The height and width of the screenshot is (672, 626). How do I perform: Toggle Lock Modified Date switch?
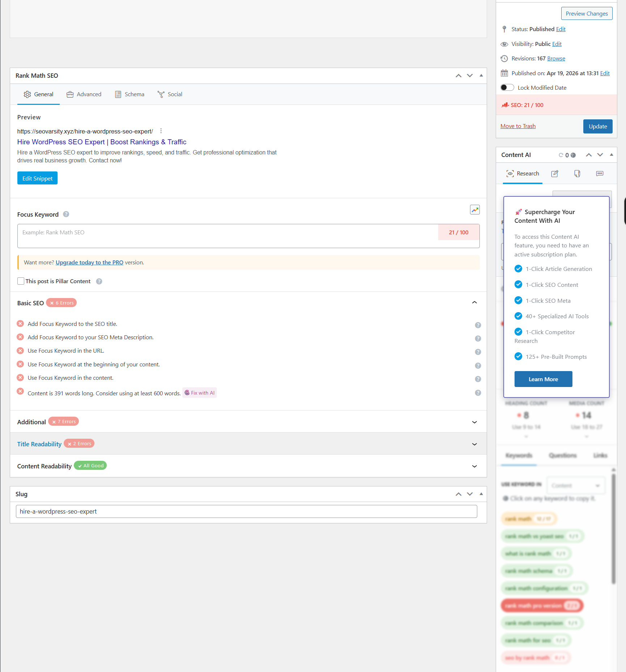click(x=507, y=88)
